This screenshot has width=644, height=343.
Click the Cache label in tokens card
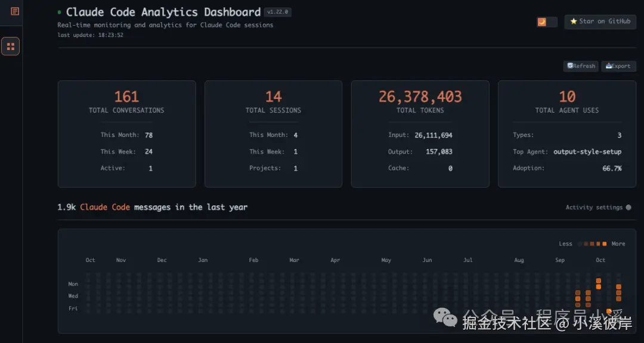point(398,168)
